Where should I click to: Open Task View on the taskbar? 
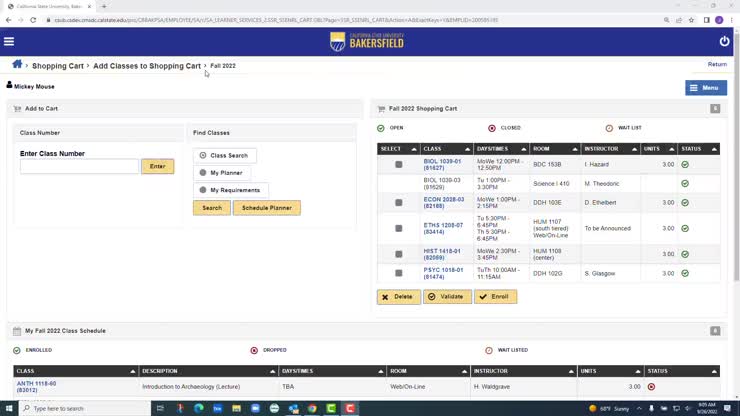click(x=160, y=408)
